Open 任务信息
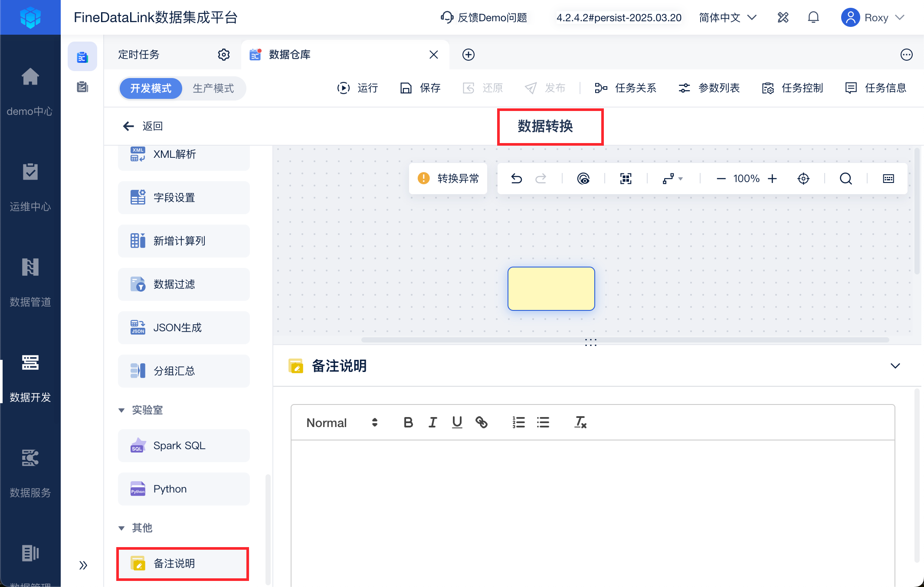This screenshot has height=587, width=924. pos(875,88)
